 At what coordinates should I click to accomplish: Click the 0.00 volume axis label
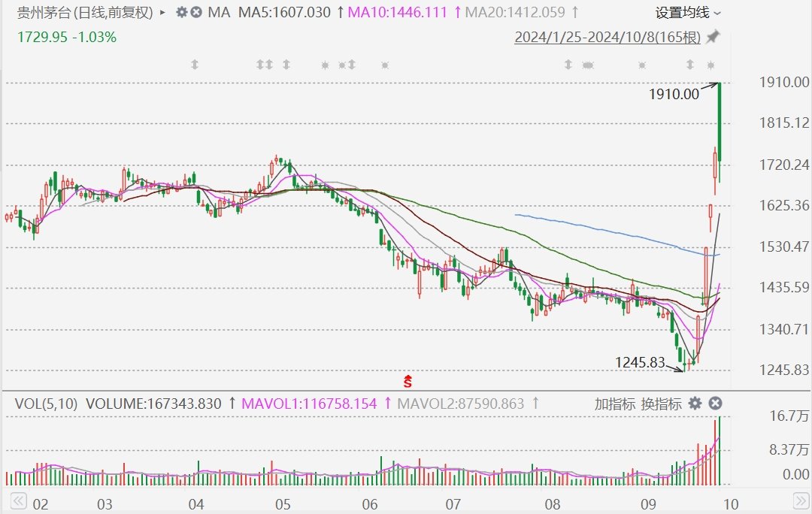pos(796,474)
